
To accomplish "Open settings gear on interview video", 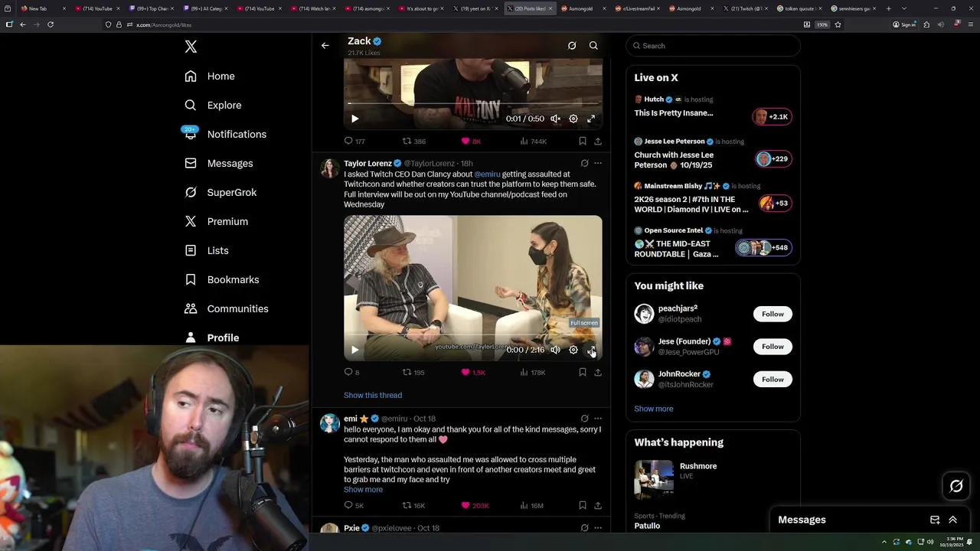I will coord(573,350).
